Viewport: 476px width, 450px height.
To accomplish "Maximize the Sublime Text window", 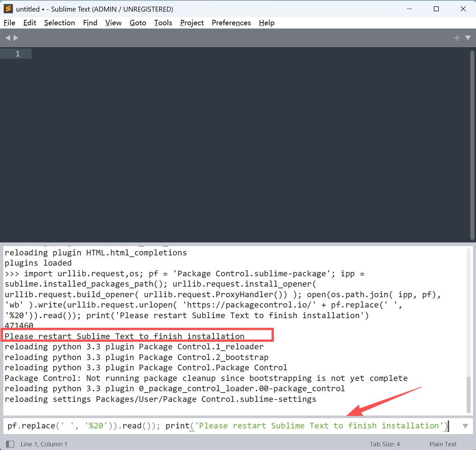I will coord(436,9).
